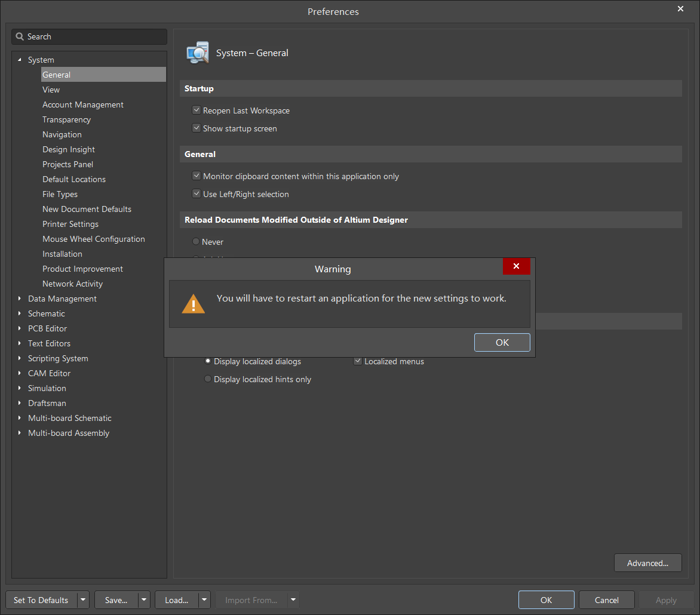Open Default Locations settings
This screenshot has height=615, width=700.
(74, 179)
